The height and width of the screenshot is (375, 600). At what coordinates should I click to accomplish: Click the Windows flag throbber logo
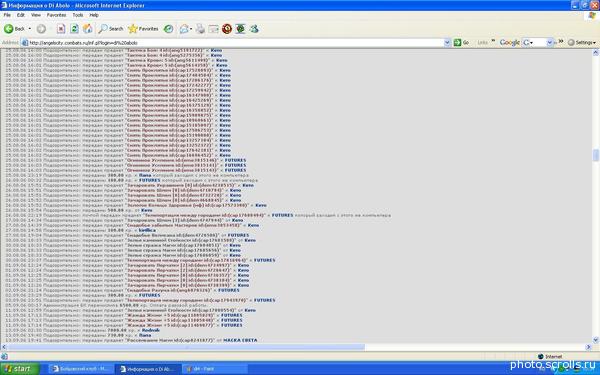pos(592,16)
